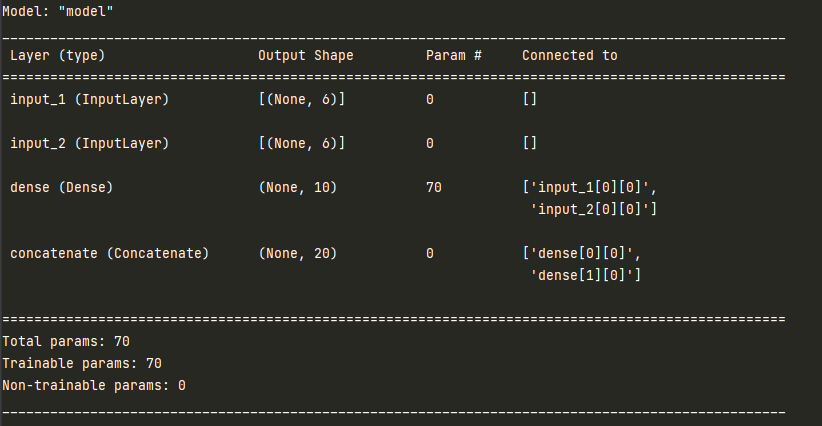Click the (None, 20) output shape
822x426 pixels.
click(x=297, y=253)
